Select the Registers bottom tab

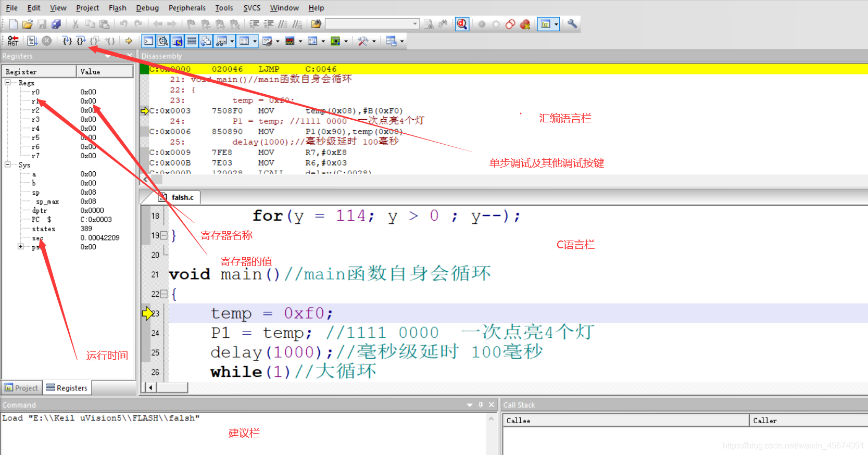67,388
